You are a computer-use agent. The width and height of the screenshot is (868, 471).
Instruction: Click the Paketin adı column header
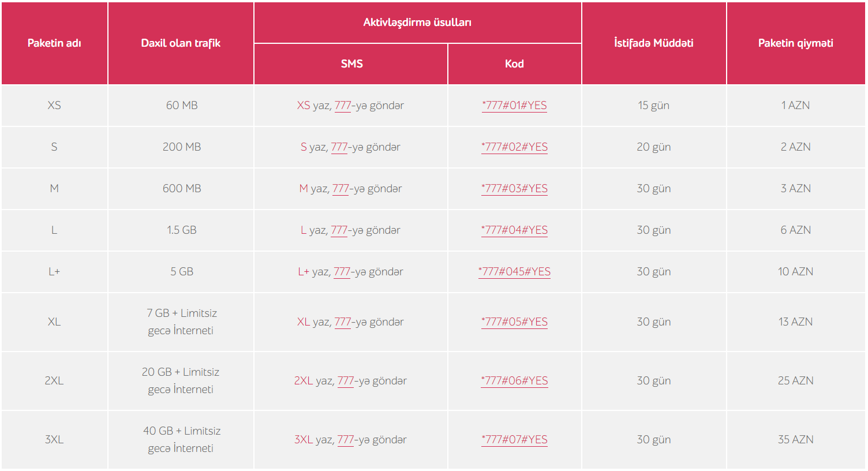click(54, 43)
